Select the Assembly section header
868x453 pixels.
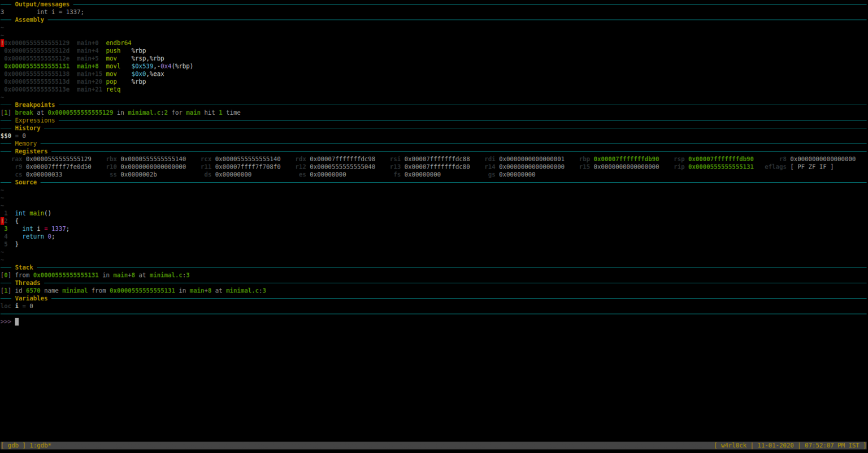coord(29,20)
